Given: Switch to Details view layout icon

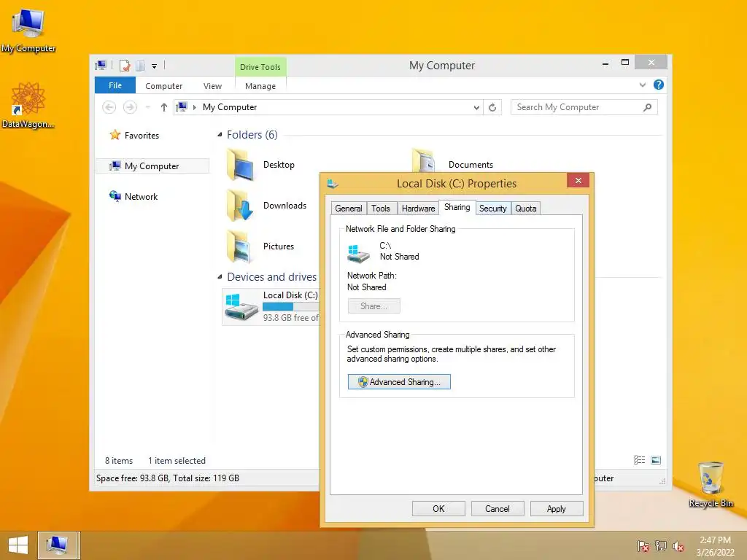Looking at the screenshot, I should pos(639,460).
